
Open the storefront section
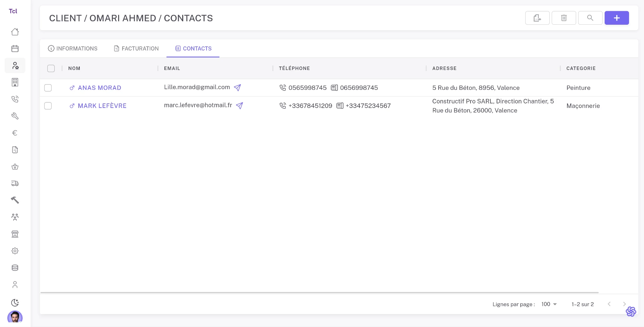click(x=15, y=234)
